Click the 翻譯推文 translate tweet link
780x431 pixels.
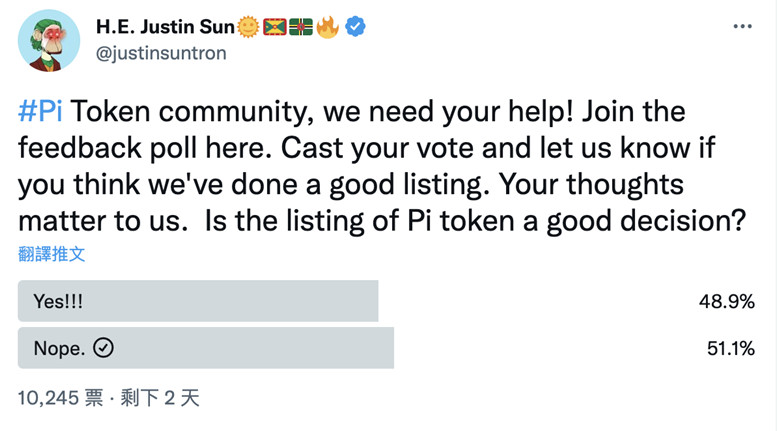tap(52, 254)
